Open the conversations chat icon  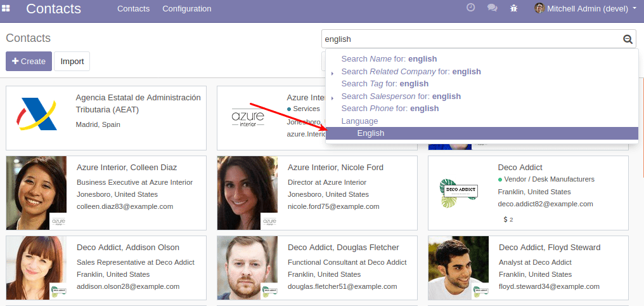click(492, 8)
